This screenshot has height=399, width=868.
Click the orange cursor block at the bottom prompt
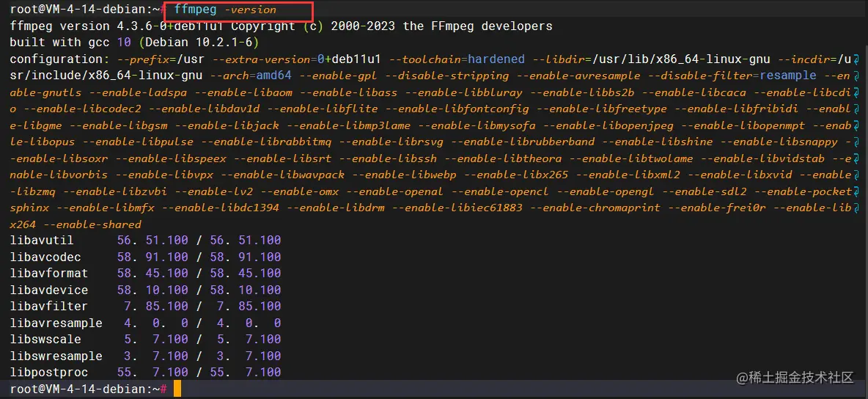177,389
